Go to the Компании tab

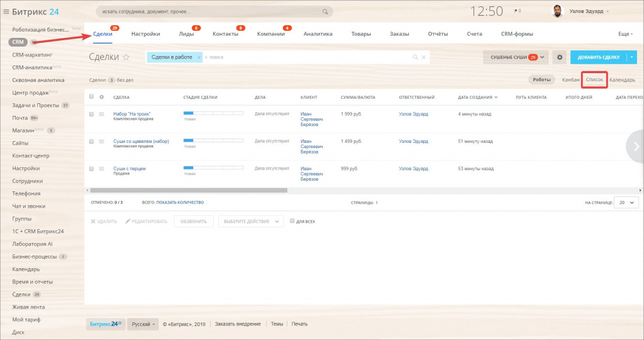pos(270,34)
